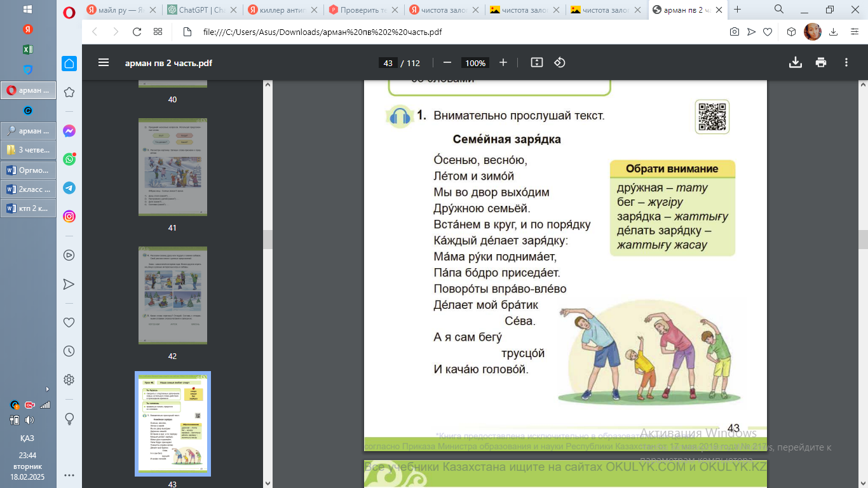Open Instagram in Opera sidebar
Image resolution: width=868 pixels, height=488 pixels.
click(x=69, y=217)
